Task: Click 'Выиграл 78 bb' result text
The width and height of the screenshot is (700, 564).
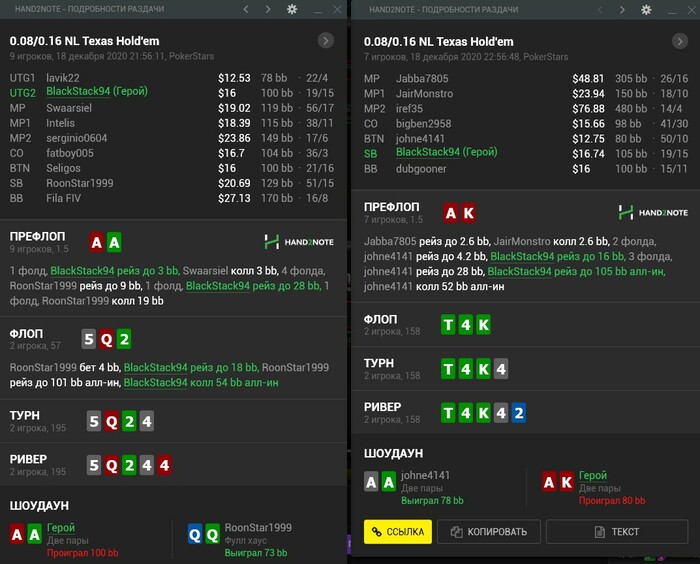Action: (x=432, y=501)
